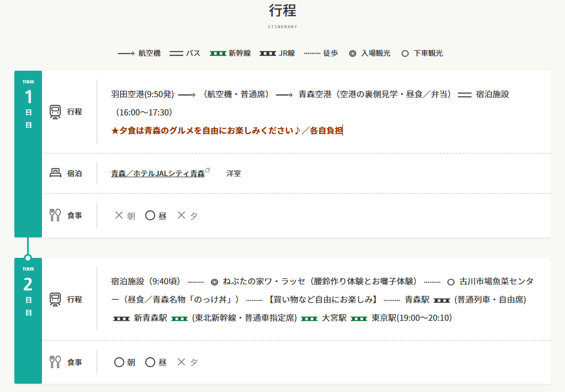565x392 pixels.
Task: Click the Day 2 itinerary train icon
Action: pyautogui.click(x=56, y=299)
